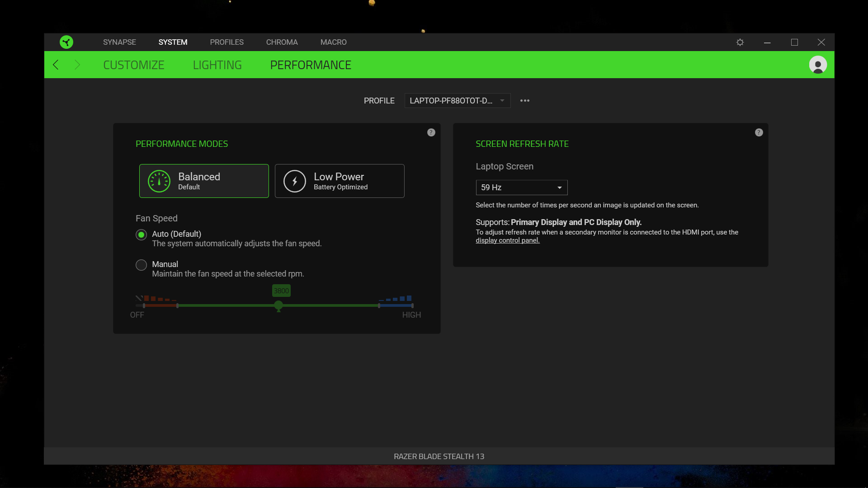The height and width of the screenshot is (488, 868).
Task: Open the LIGHTING subtab
Action: pos(217,65)
